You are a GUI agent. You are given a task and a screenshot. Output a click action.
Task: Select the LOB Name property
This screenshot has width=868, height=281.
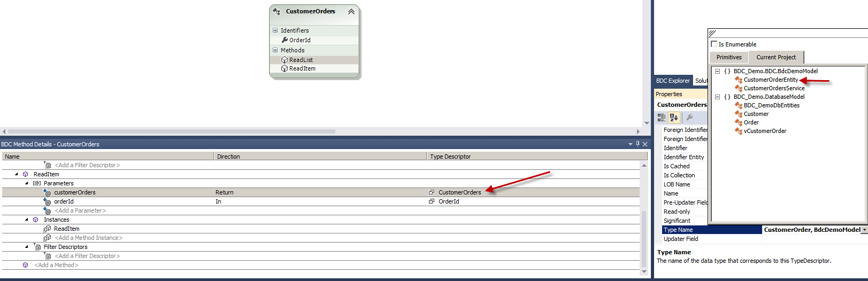677,184
